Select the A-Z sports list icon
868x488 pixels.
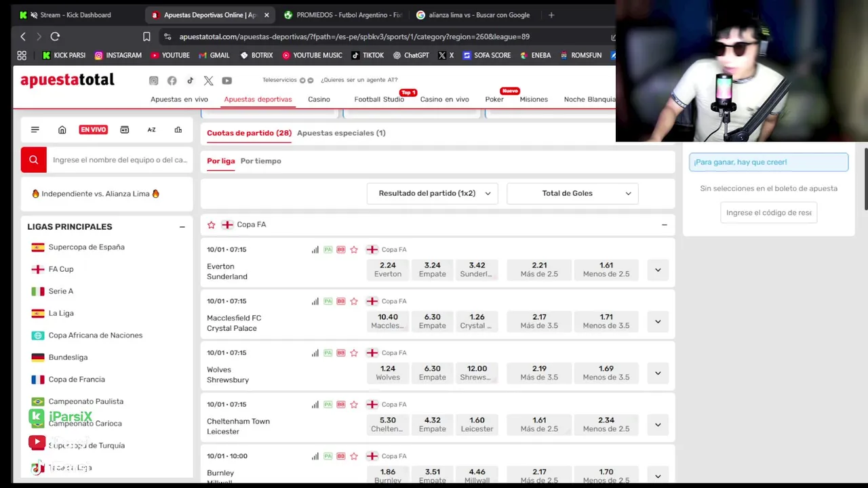(151, 129)
